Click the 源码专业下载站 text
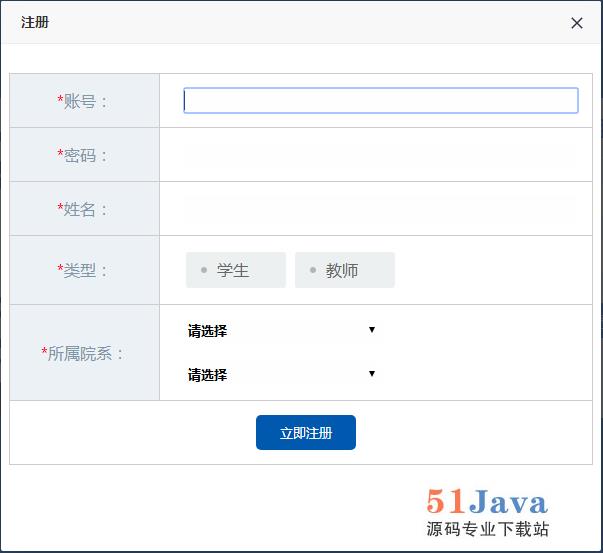This screenshot has height=553, width=603. coord(487,529)
